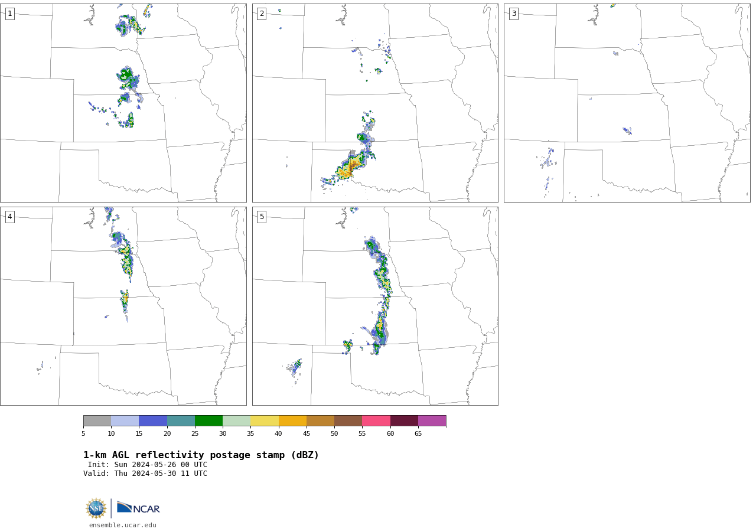Select the tan-brown 45-50 dBZ swatch

click(320, 421)
